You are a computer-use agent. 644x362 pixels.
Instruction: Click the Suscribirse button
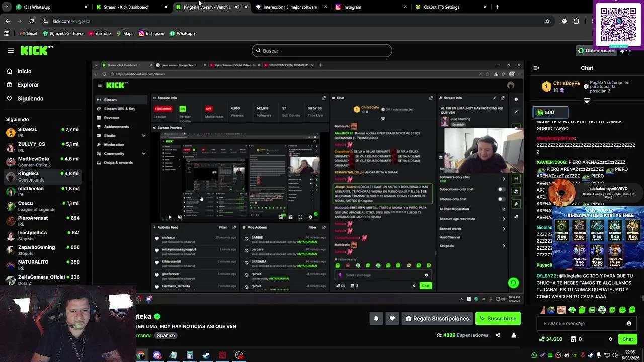pyautogui.click(x=498, y=318)
